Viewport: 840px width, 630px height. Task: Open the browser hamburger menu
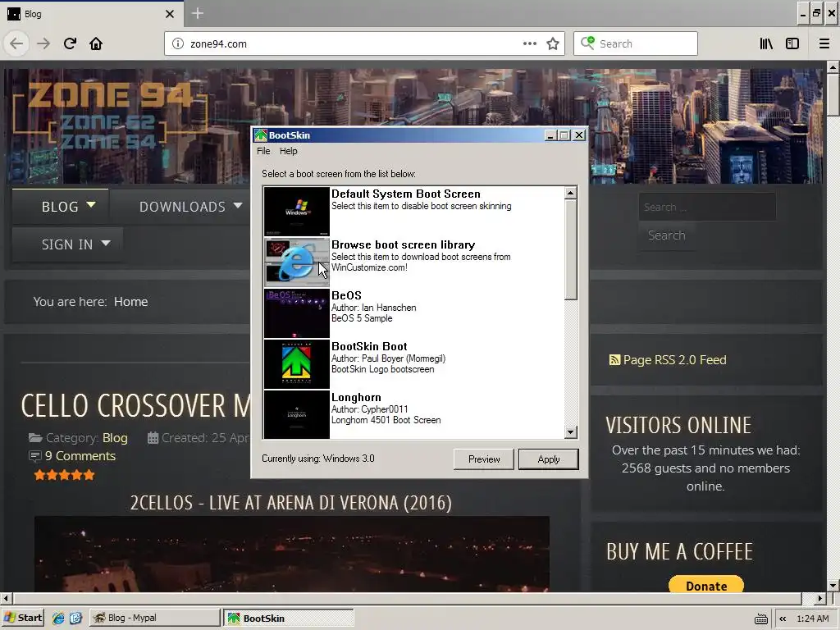pyautogui.click(x=824, y=43)
